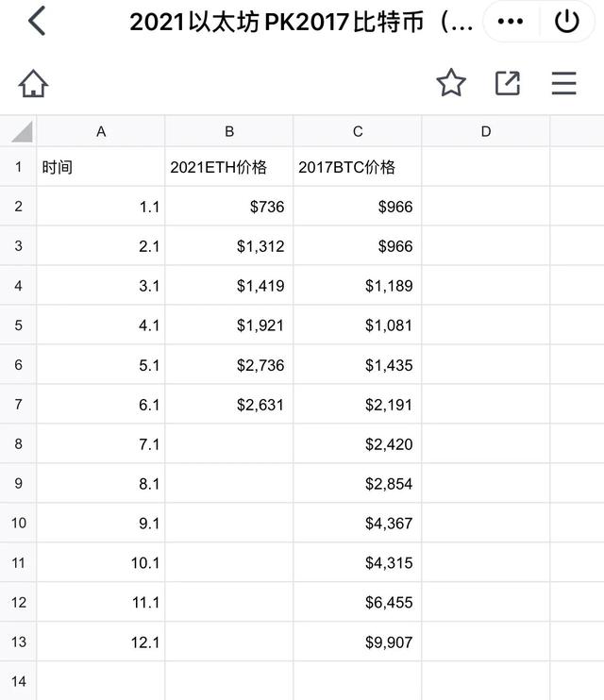Select the cell showing $2,854
The image size is (604, 700).
point(358,483)
